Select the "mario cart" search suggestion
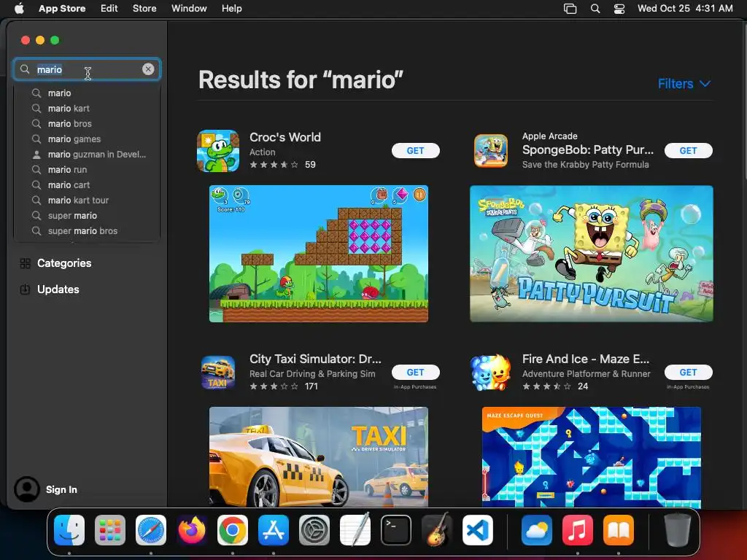This screenshot has height=560, width=747. pos(87,184)
